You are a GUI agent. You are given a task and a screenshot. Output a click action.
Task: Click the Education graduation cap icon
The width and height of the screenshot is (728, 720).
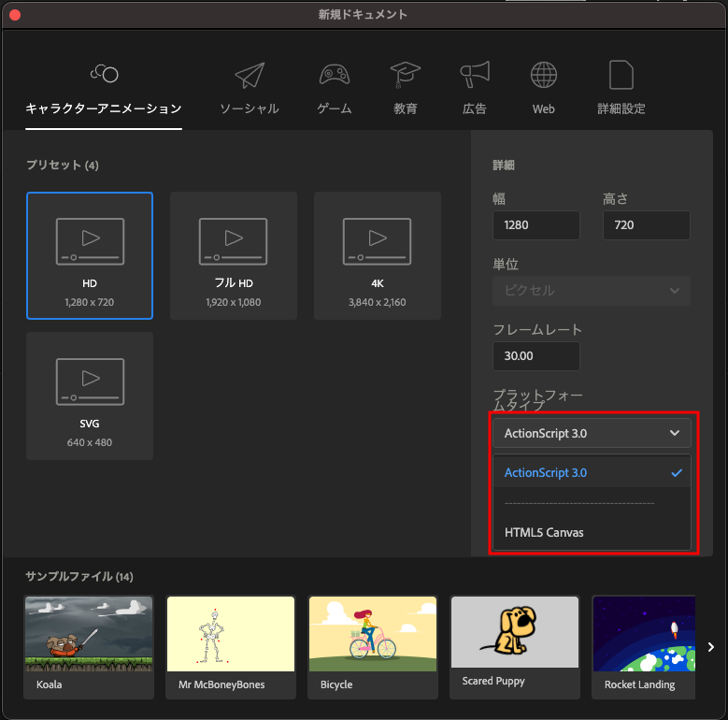(x=406, y=74)
